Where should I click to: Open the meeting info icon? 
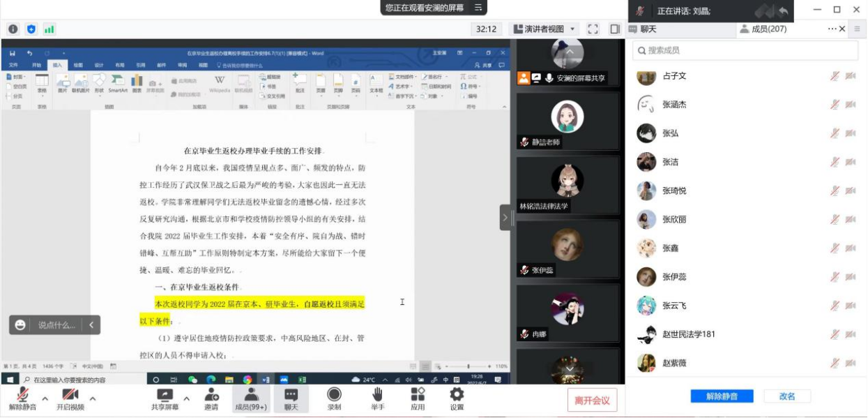(x=13, y=29)
